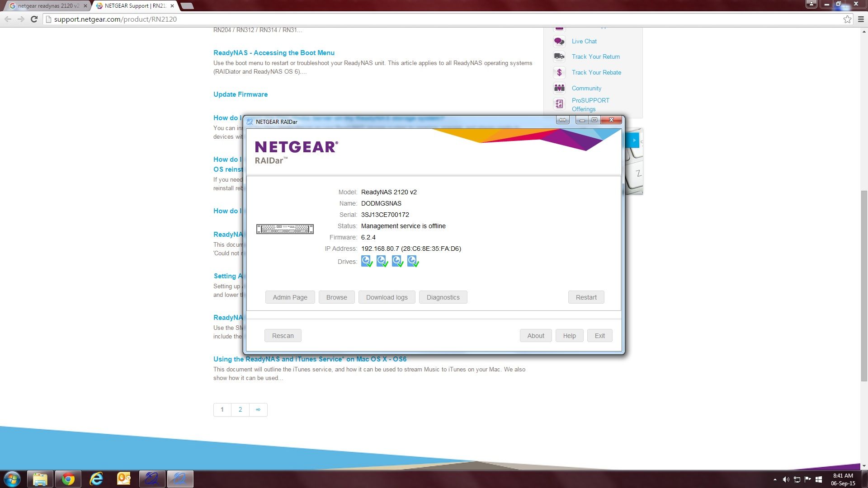Click the Help button in RAIDar
Image resolution: width=868 pixels, height=488 pixels.
tap(569, 336)
